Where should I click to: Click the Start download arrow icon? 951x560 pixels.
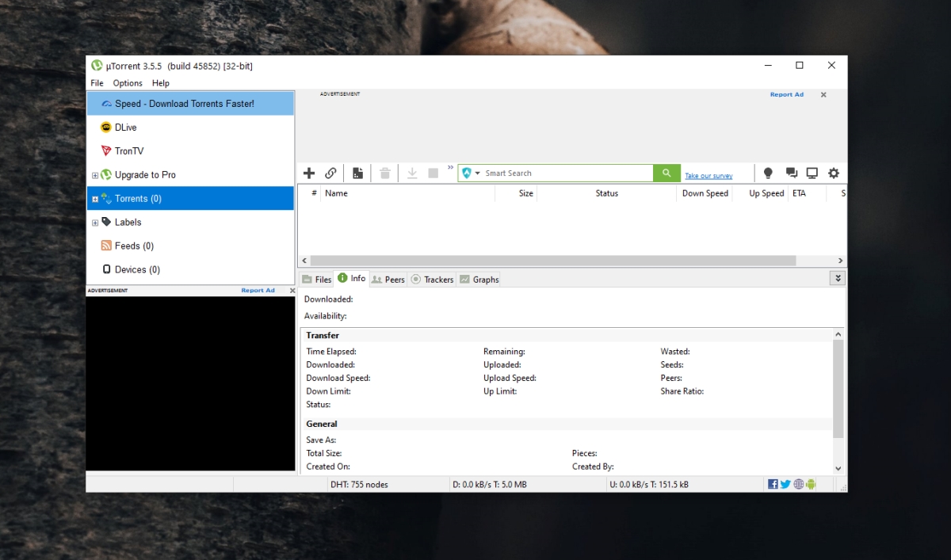coord(412,173)
